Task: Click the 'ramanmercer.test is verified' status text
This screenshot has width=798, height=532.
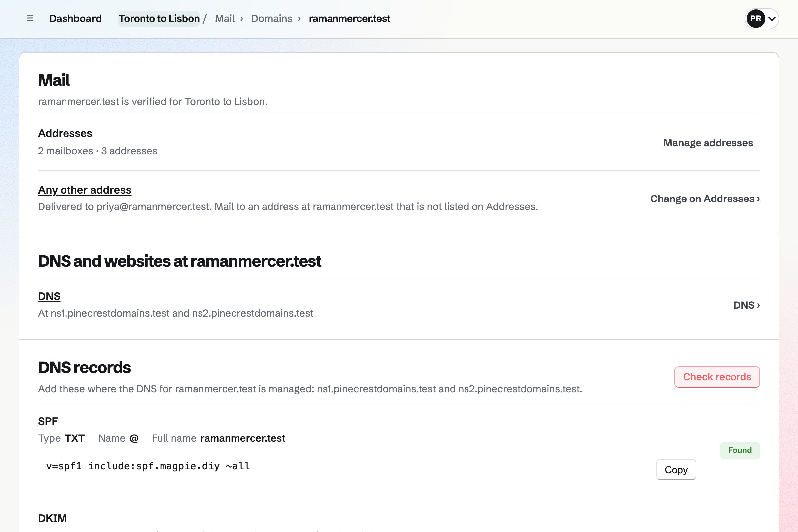Action: [153, 101]
